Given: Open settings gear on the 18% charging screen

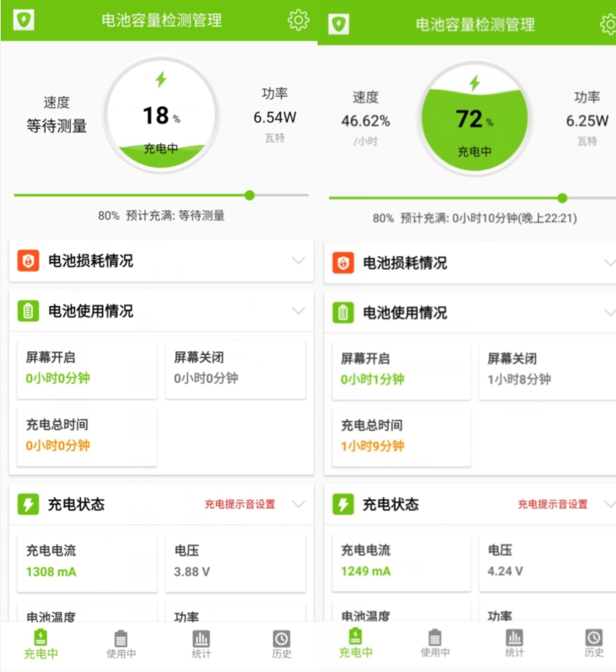Looking at the screenshot, I should pos(298,21).
